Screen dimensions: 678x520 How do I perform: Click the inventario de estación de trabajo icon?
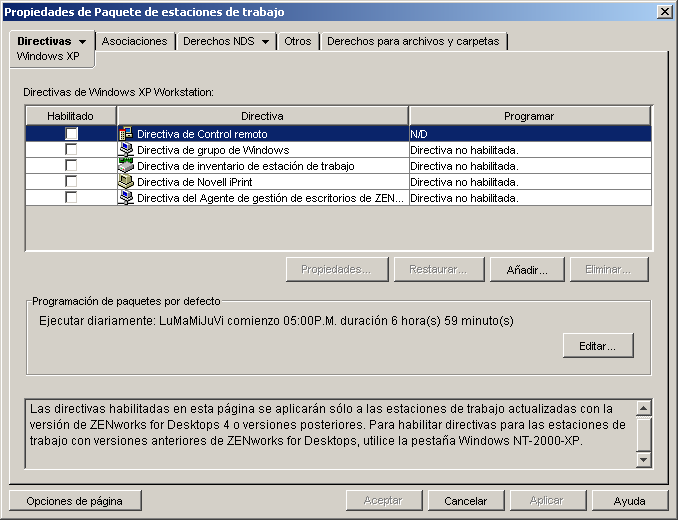click(x=125, y=166)
